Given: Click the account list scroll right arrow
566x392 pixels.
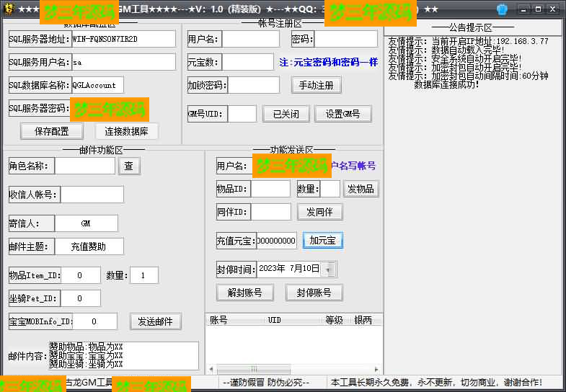Looking at the screenshot, I should click(376, 369).
